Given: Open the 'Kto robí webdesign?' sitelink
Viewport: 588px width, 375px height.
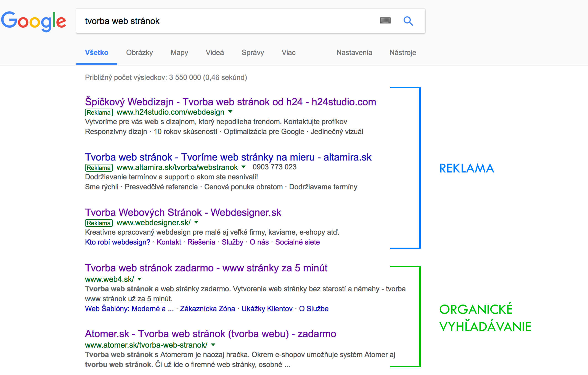Looking at the screenshot, I should pos(118,242).
